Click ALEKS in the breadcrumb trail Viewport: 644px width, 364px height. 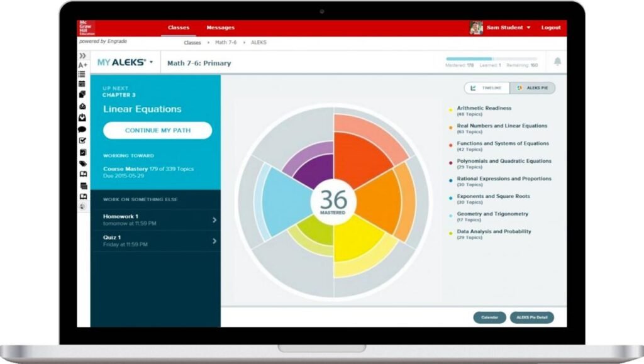(x=258, y=42)
